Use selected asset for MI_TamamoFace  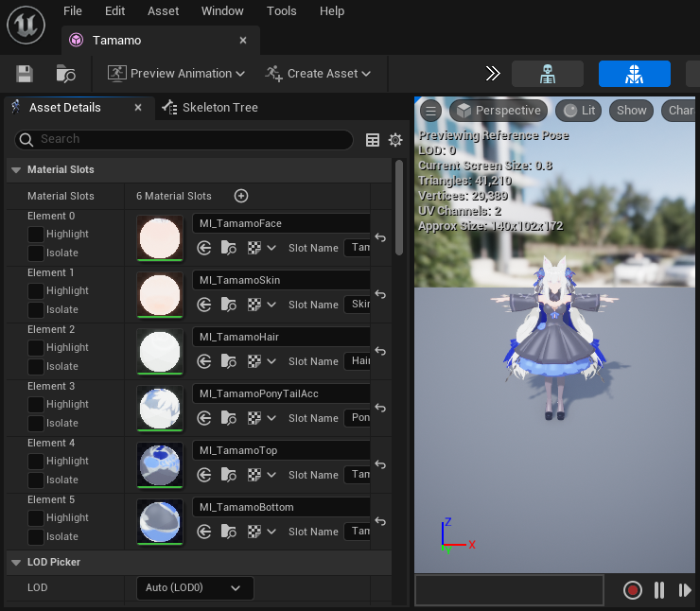204,248
